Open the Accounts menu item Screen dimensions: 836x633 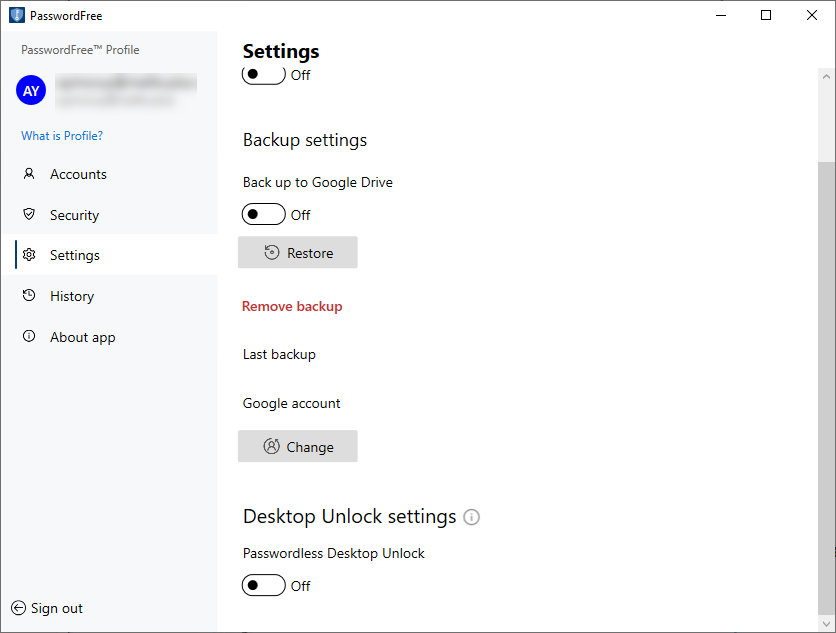click(x=78, y=174)
